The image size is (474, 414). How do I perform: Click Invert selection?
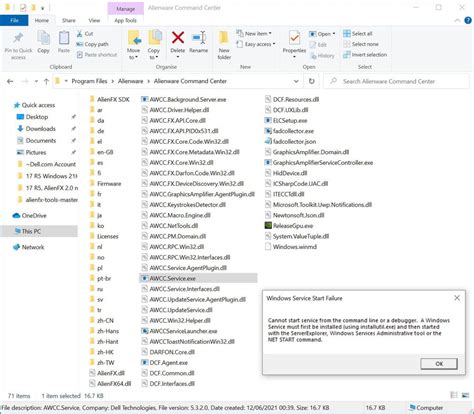(x=365, y=55)
